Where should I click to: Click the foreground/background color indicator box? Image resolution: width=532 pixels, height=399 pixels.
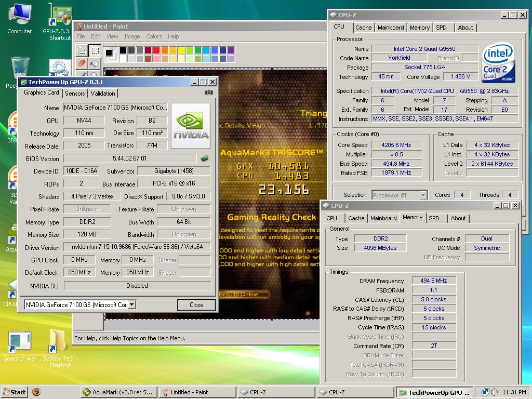point(111,54)
